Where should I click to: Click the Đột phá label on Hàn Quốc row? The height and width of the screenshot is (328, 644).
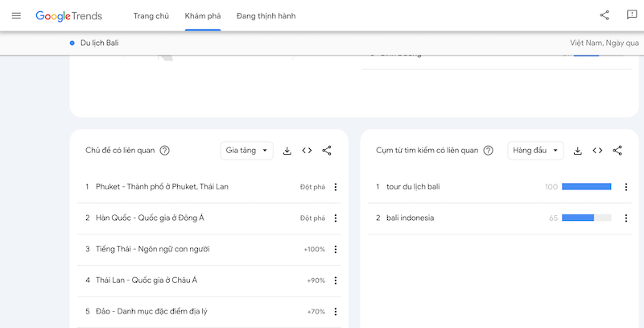coord(312,218)
